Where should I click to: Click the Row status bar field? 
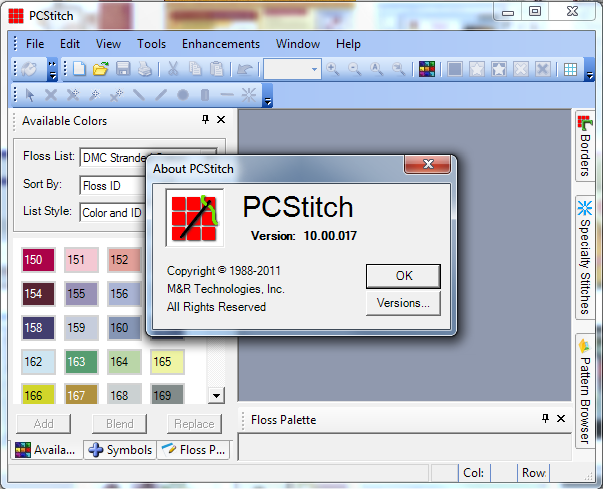pyautogui.click(x=534, y=472)
